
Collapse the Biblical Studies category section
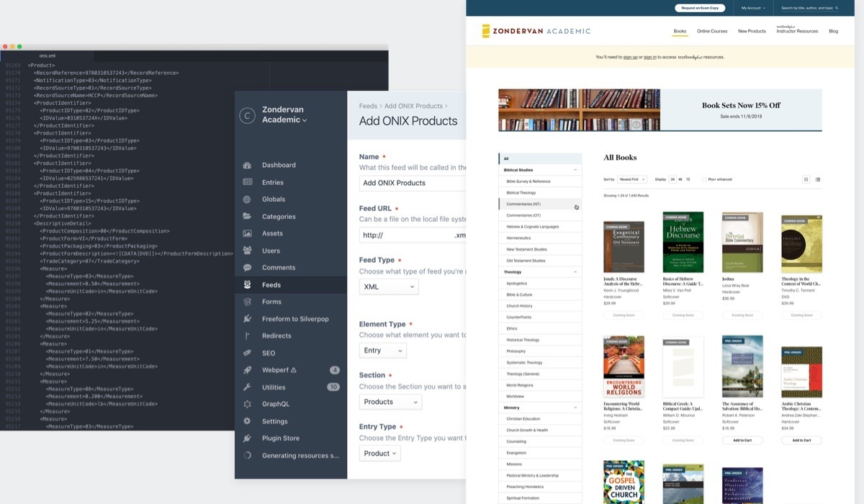pos(575,170)
